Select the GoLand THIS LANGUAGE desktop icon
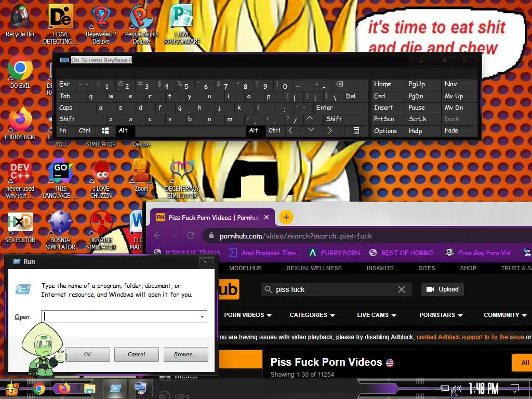 coord(60,179)
